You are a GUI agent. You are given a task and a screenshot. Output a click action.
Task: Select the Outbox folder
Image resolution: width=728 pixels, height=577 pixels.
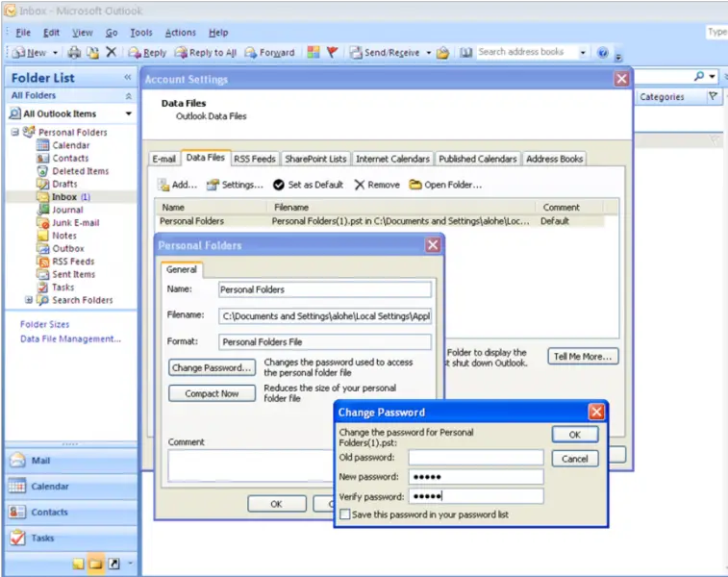point(68,248)
